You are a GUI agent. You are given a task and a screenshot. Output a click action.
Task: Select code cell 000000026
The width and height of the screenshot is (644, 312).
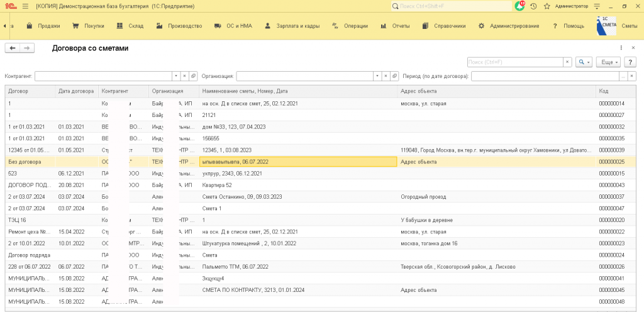616,267
